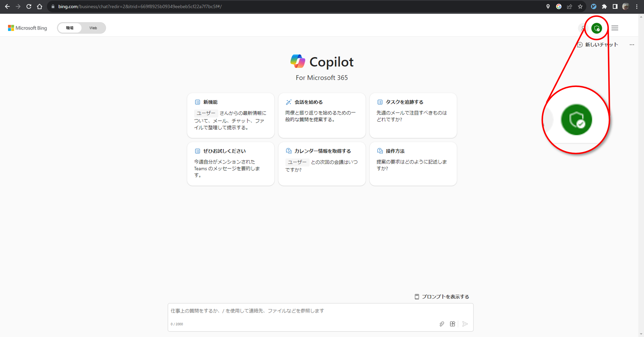The height and width of the screenshot is (337, 644).
Task: Send the message with the arrow icon
Action: click(x=465, y=324)
